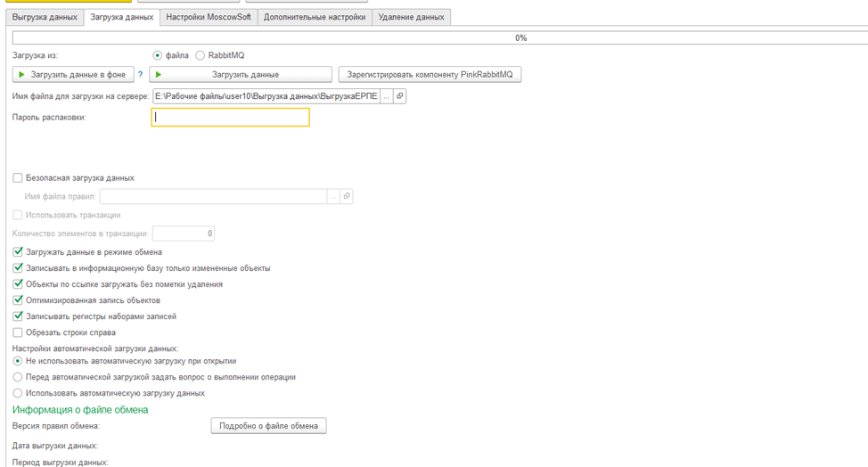Choose "Использовать автоматическую загрузку данных" option
Screen dimensions: 868x467
18,393
